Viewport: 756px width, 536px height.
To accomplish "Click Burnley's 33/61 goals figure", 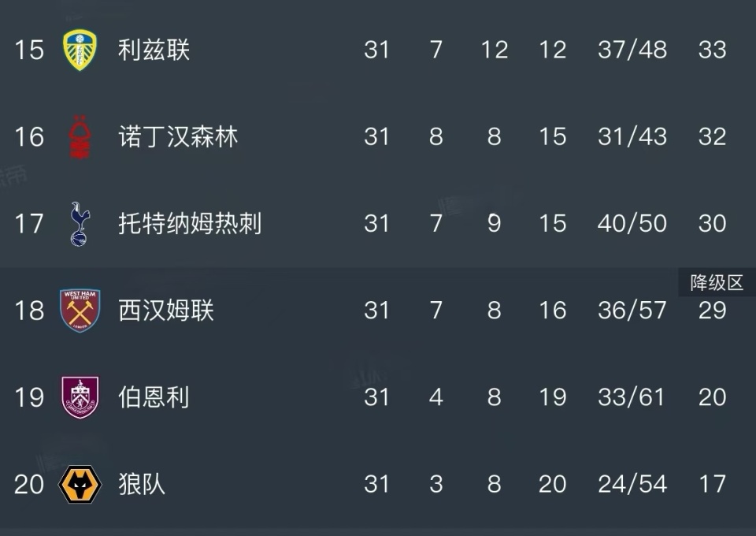I will coord(632,397).
